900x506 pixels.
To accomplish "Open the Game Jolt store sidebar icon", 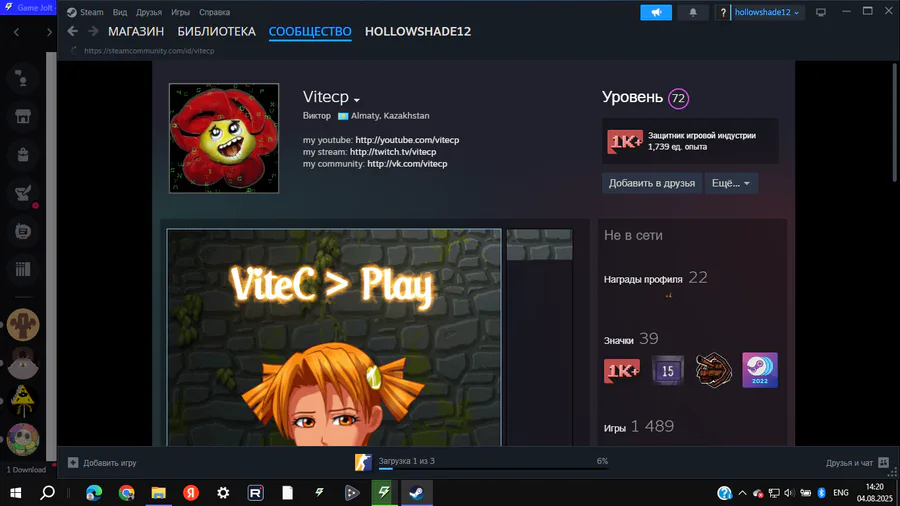I will (x=23, y=116).
